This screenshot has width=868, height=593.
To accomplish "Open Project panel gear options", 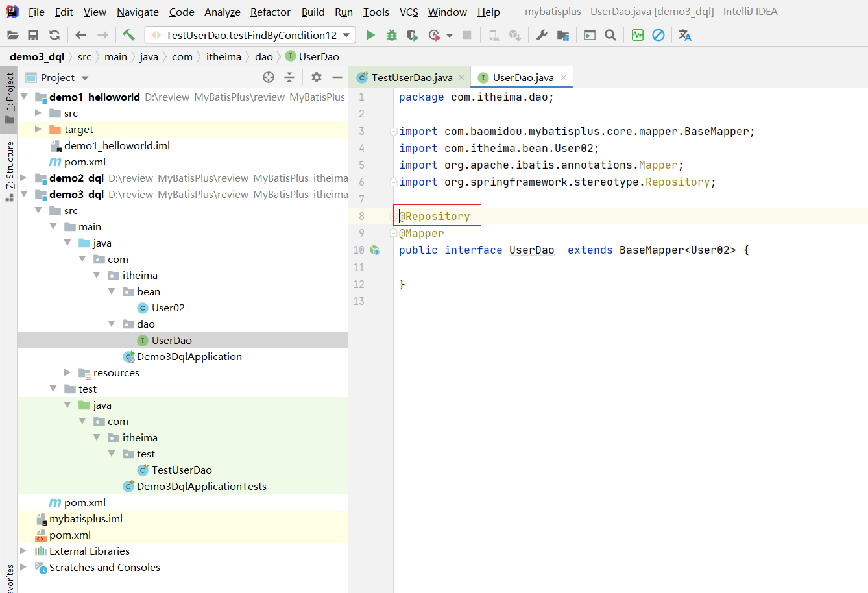I will pos(316,77).
